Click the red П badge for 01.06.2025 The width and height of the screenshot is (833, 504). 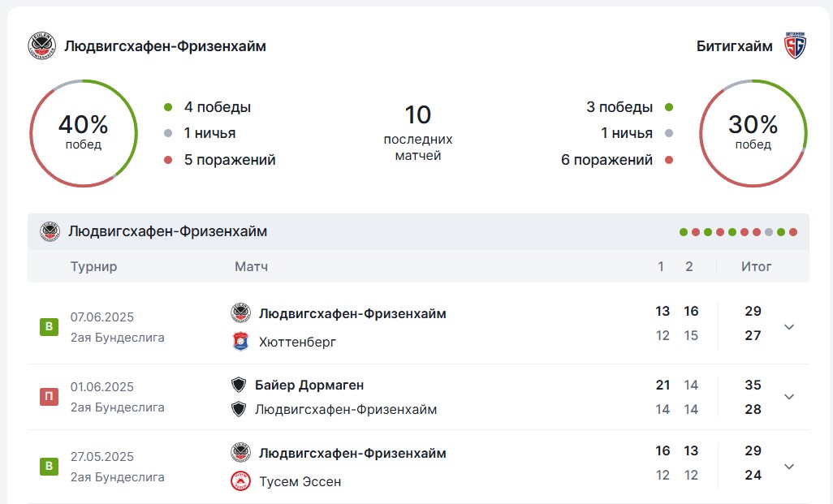pyautogui.click(x=49, y=396)
